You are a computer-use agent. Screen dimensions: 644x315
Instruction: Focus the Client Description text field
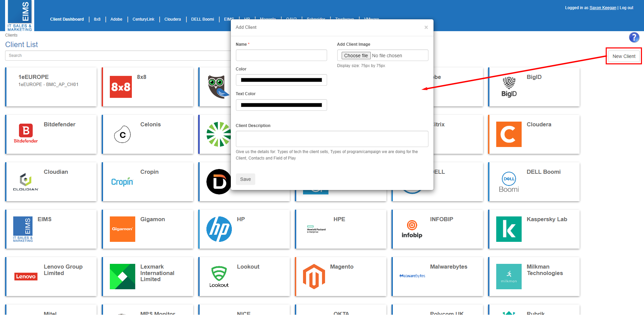coord(332,139)
